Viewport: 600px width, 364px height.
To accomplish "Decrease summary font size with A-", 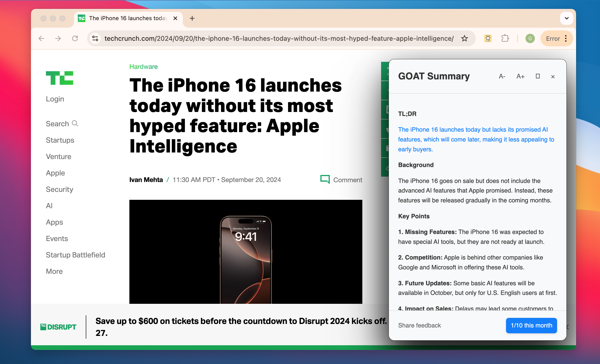I will click(x=502, y=76).
